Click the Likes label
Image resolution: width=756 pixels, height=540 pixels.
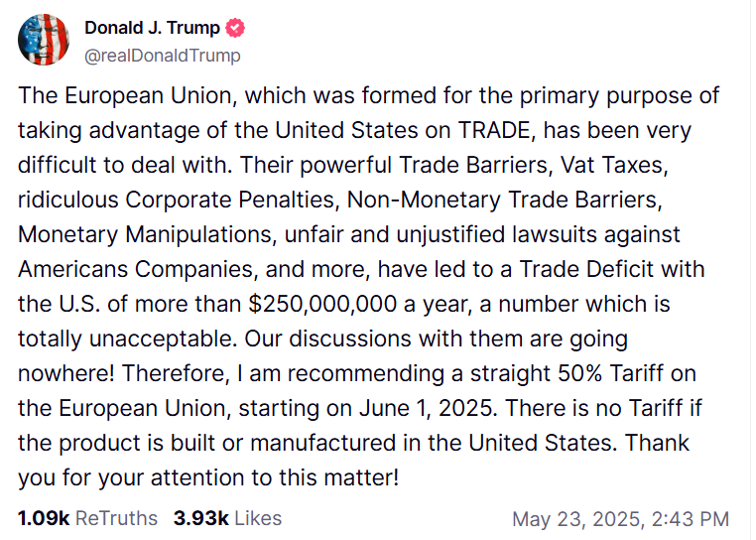[258, 518]
